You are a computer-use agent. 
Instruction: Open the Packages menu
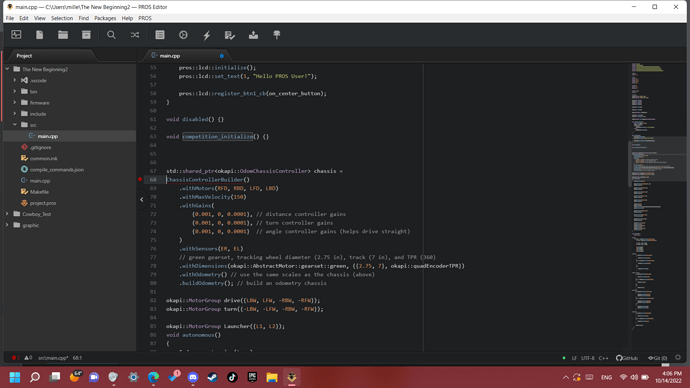tap(105, 18)
